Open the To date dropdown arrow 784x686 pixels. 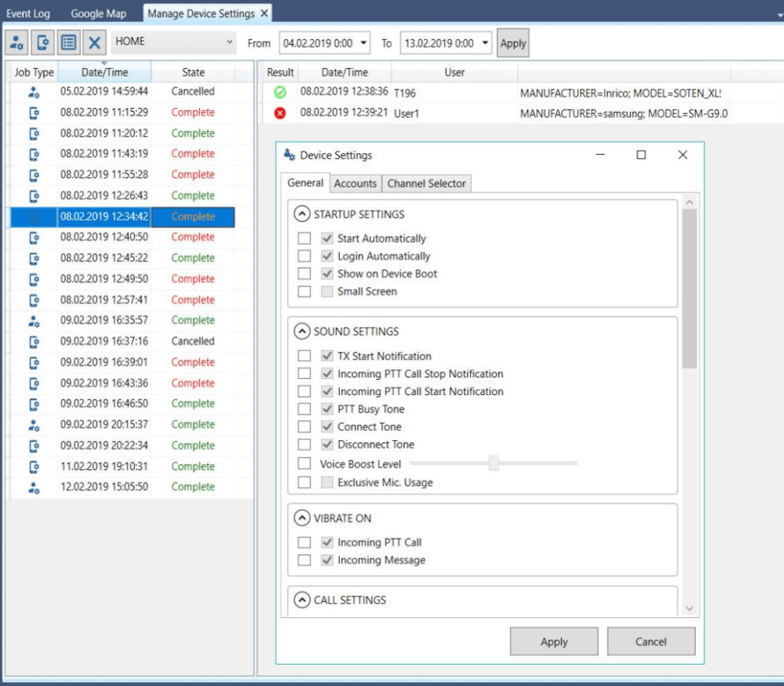coord(485,43)
